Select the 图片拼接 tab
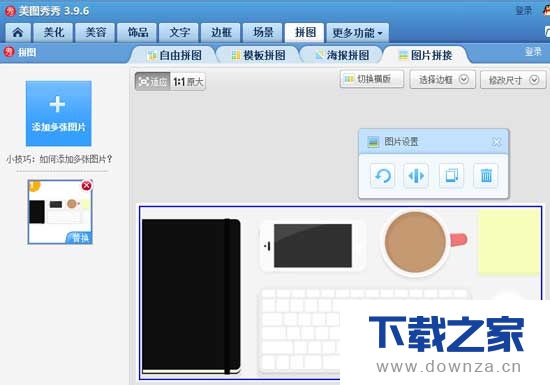Viewport: 550px width, 385px height. pyautogui.click(x=425, y=55)
